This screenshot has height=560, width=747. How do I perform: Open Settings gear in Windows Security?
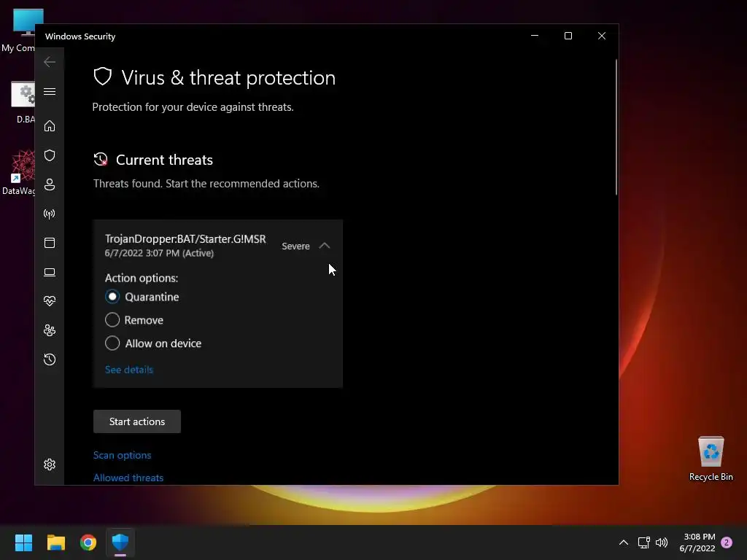tap(50, 464)
